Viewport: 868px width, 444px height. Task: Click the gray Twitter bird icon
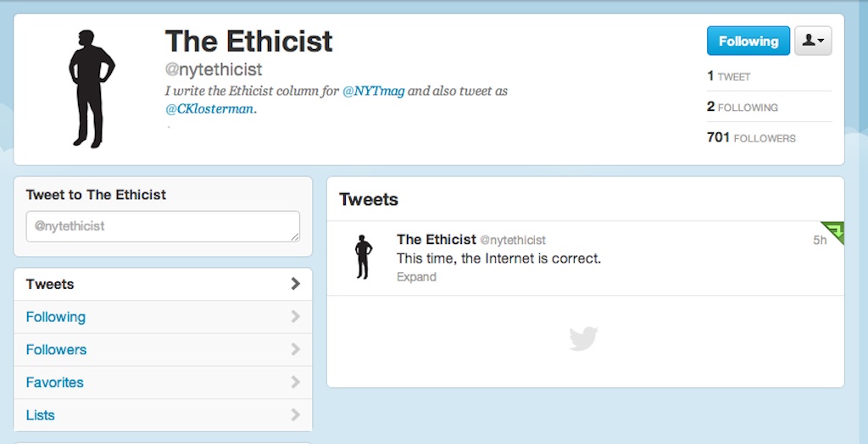(583, 340)
